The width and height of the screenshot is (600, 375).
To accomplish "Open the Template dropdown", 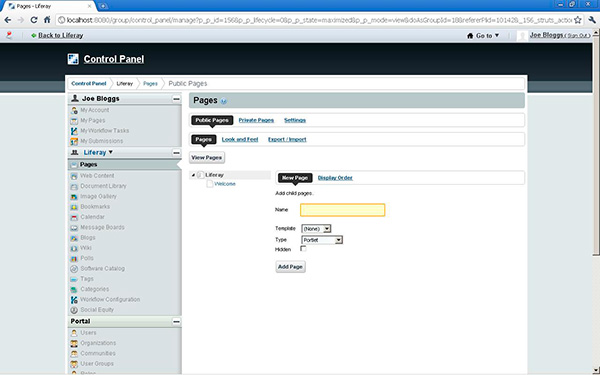I will point(316,229).
